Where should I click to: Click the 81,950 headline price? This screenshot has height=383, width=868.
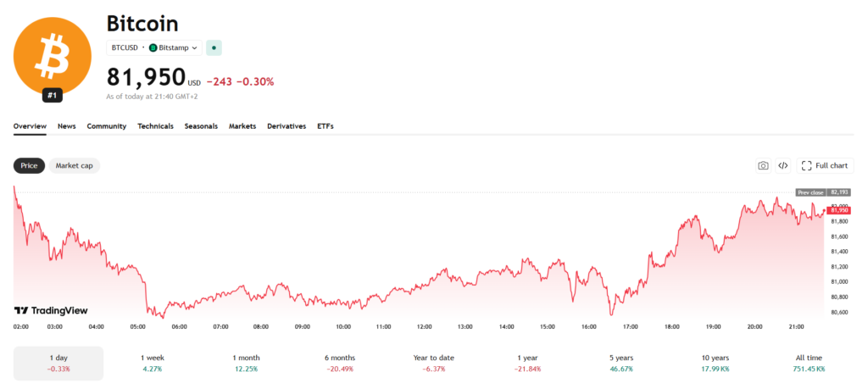(146, 77)
